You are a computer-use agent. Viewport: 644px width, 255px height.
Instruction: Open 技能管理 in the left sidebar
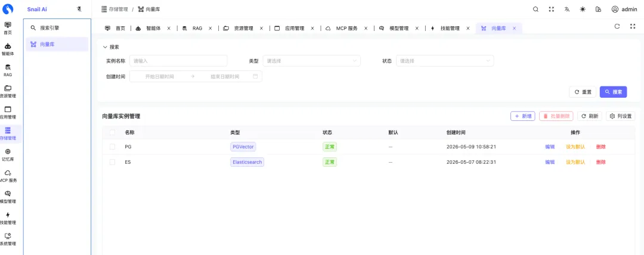pos(8,219)
